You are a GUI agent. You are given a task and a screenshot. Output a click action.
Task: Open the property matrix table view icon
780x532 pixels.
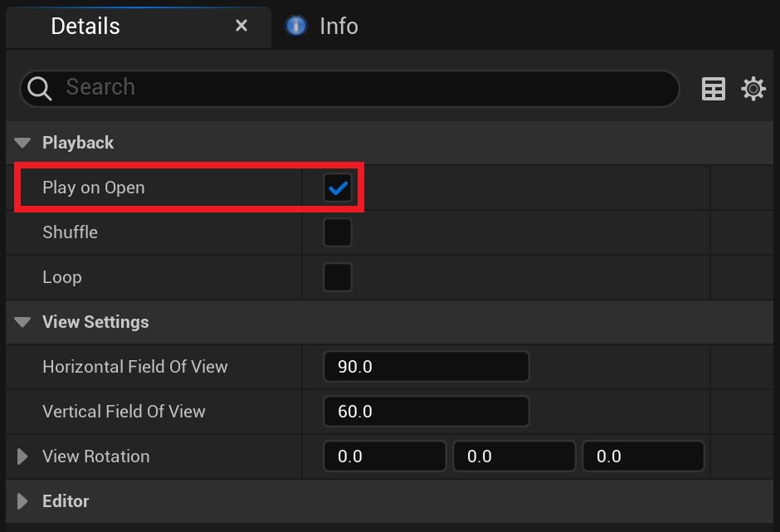pos(714,89)
